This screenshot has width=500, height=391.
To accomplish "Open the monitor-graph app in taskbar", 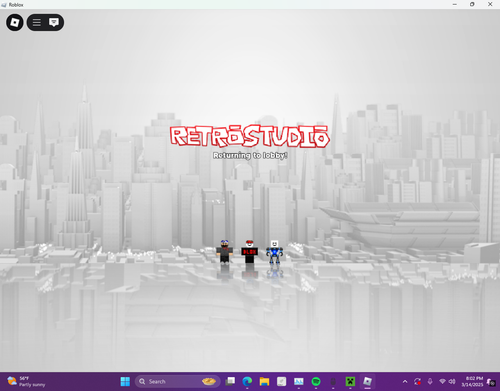I will pos(299,381).
